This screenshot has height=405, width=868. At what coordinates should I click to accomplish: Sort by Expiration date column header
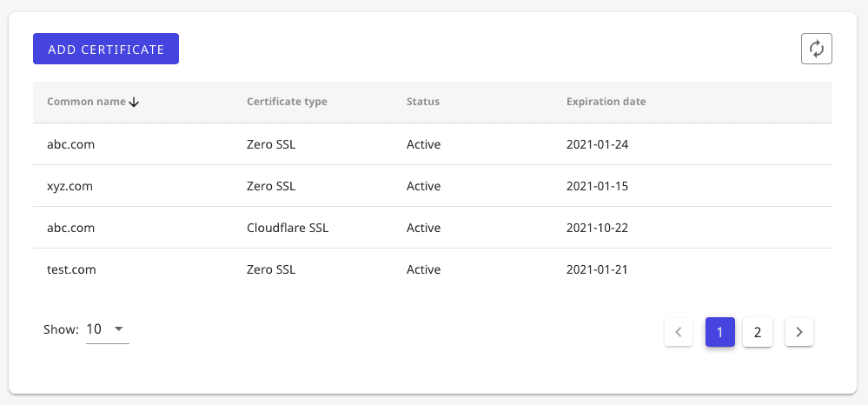point(606,102)
